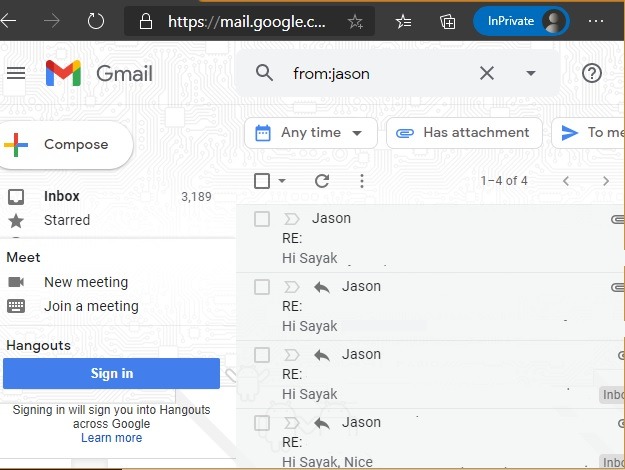Tick checkbox of first Jason email
Screen dimensions: 625x470
coord(262,219)
